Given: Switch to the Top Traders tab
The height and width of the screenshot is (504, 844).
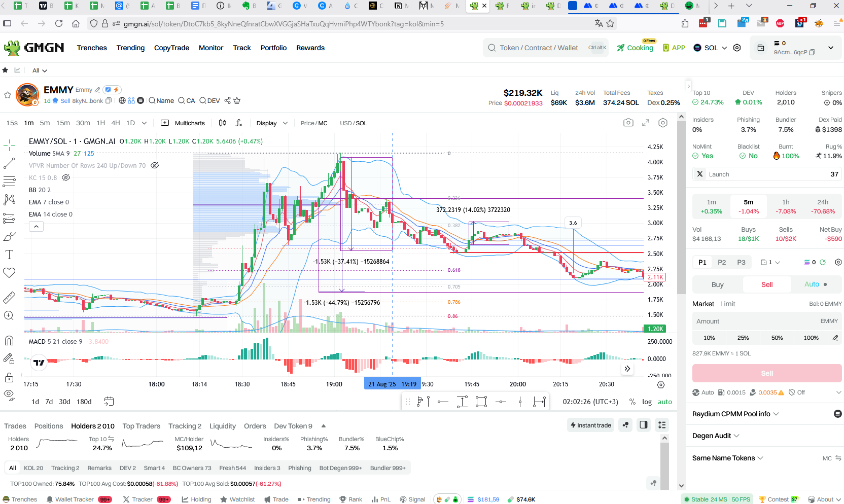Looking at the screenshot, I should pyautogui.click(x=141, y=426).
